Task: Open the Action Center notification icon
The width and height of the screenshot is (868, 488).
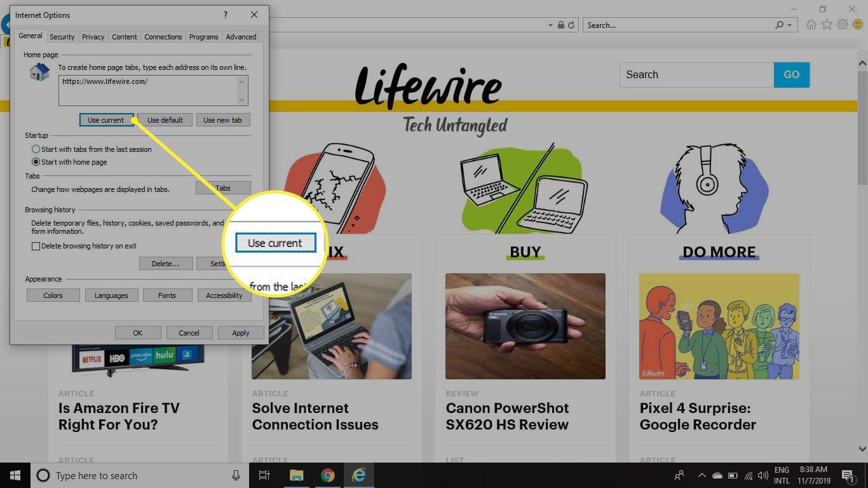Action: coord(847,475)
